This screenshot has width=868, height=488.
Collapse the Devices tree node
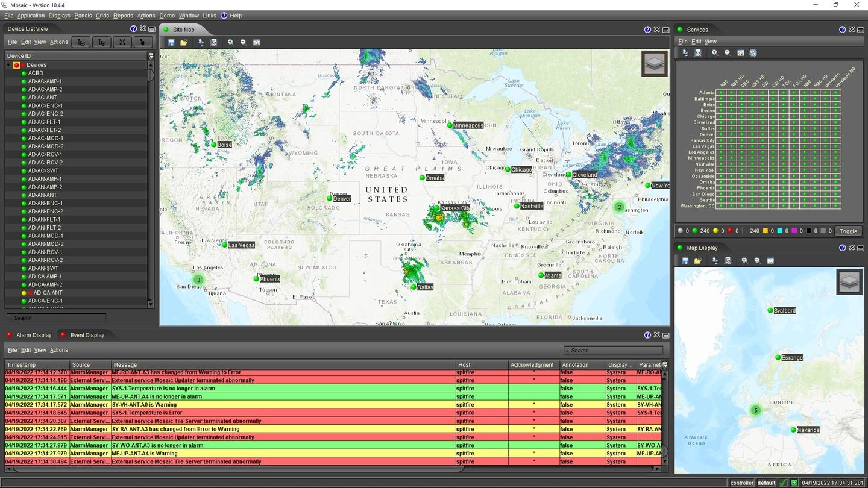pos(7,64)
